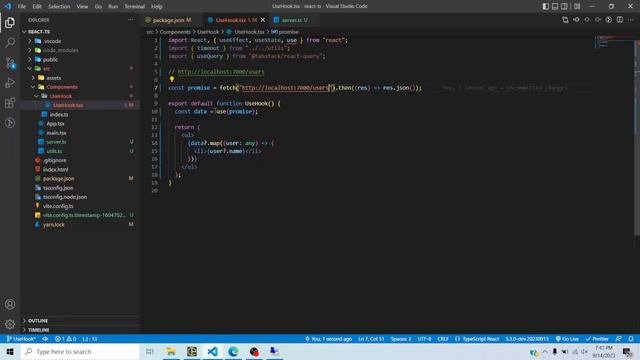Collapse the UseHook folder

37,96
